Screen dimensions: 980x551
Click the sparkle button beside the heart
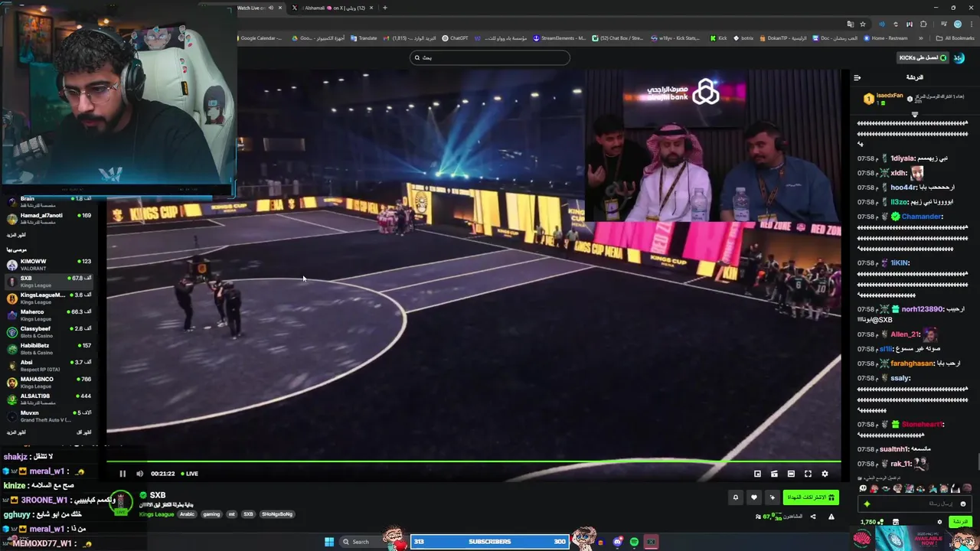coord(772,497)
